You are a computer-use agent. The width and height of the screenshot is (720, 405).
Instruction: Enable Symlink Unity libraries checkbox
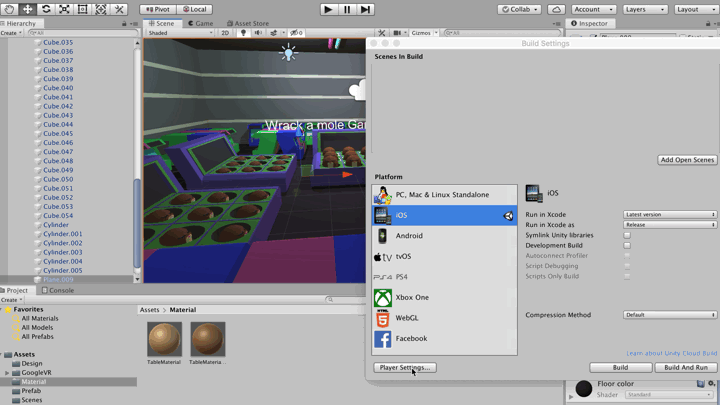click(627, 235)
